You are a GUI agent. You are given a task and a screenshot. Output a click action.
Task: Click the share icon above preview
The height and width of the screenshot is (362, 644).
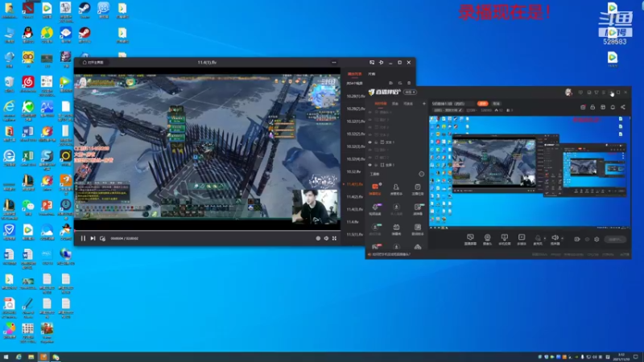pyautogui.click(x=623, y=107)
